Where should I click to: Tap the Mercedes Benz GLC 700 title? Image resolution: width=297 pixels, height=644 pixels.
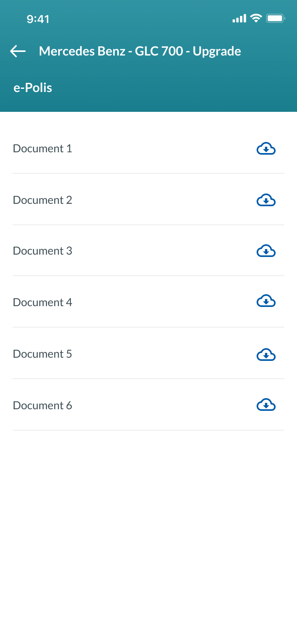(140, 51)
